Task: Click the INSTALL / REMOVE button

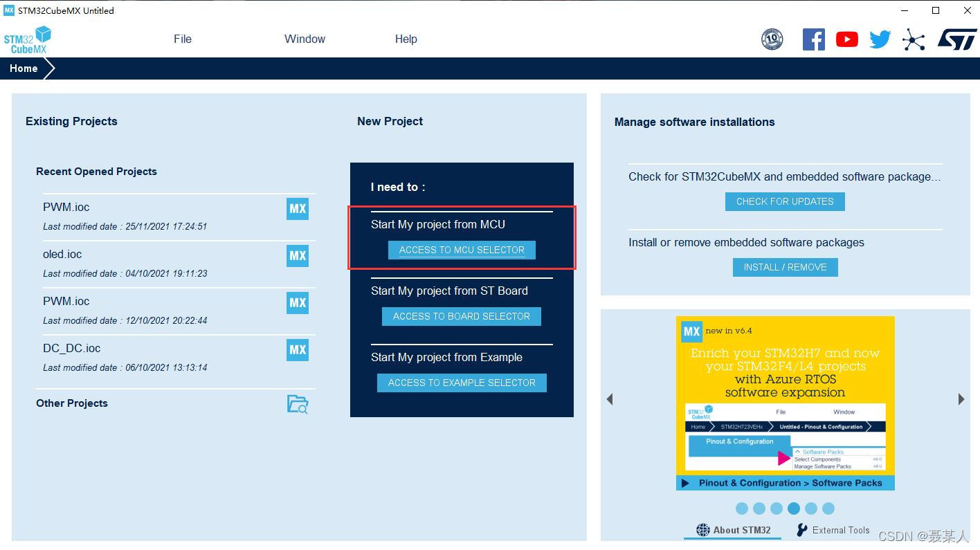Action: [785, 267]
